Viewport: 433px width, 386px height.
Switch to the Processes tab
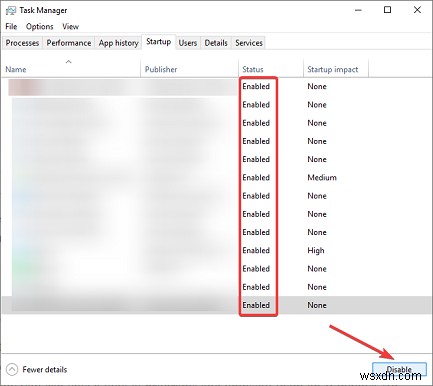[x=22, y=43]
